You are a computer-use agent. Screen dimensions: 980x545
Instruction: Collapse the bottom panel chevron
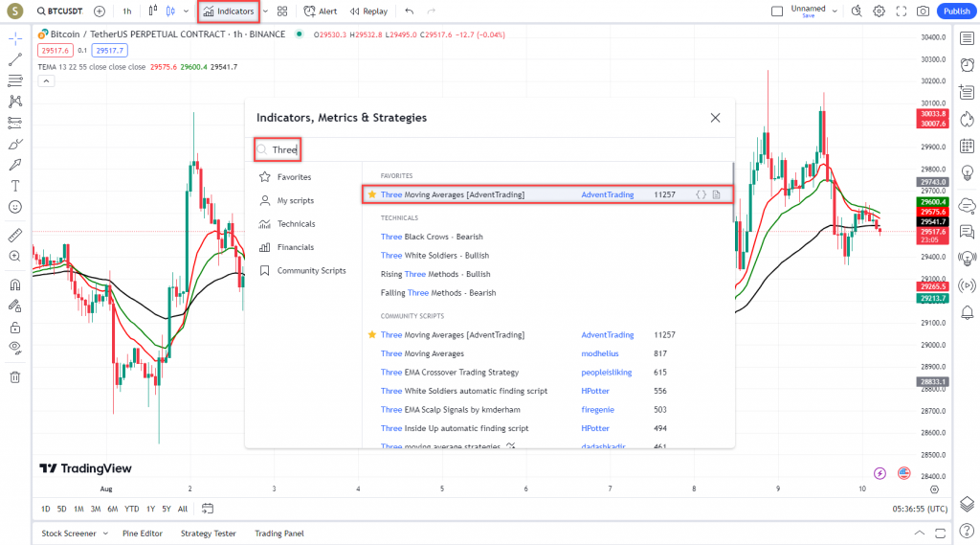[x=920, y=534]
